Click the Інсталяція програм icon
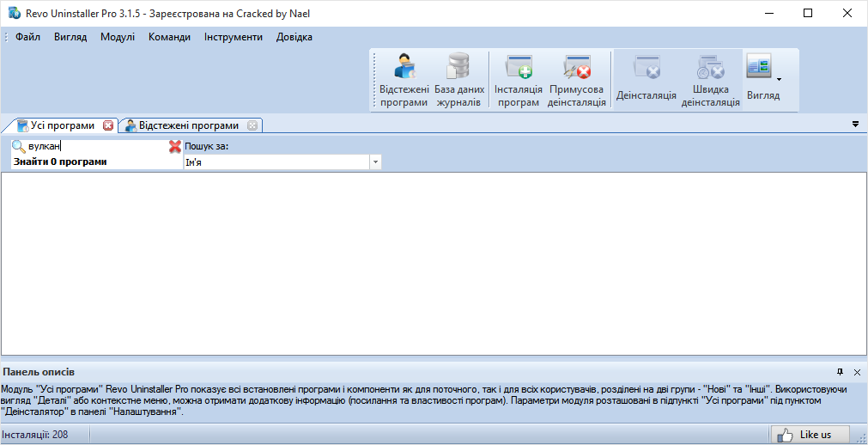This screenshot has width=868, height=445. pyautogui.click(x=519, y=80)
